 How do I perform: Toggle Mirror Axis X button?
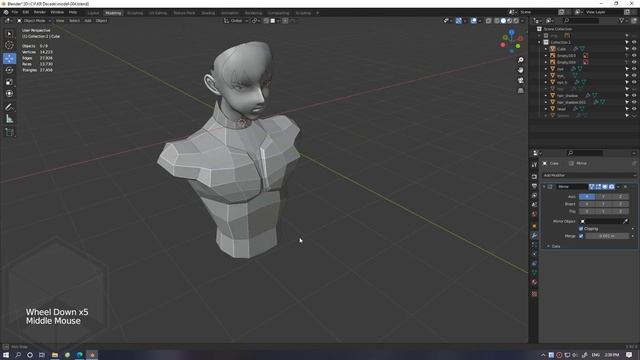point(587,197)
